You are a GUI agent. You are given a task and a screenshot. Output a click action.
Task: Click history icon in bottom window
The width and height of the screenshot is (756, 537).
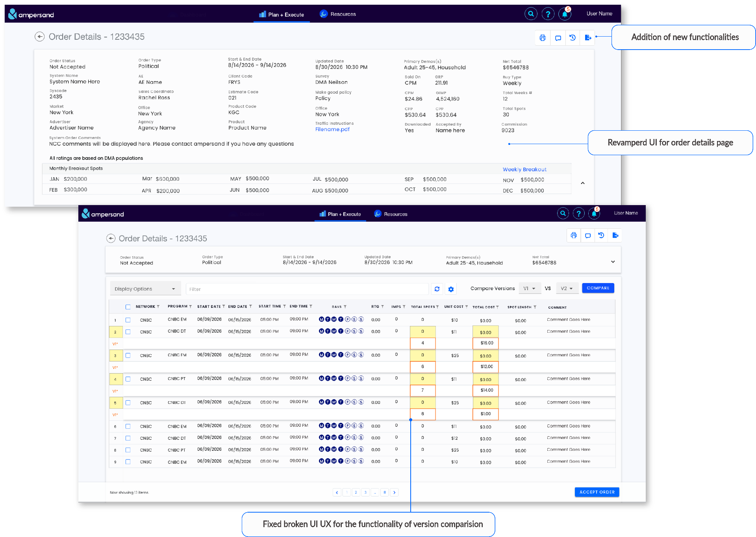[601, 235]
